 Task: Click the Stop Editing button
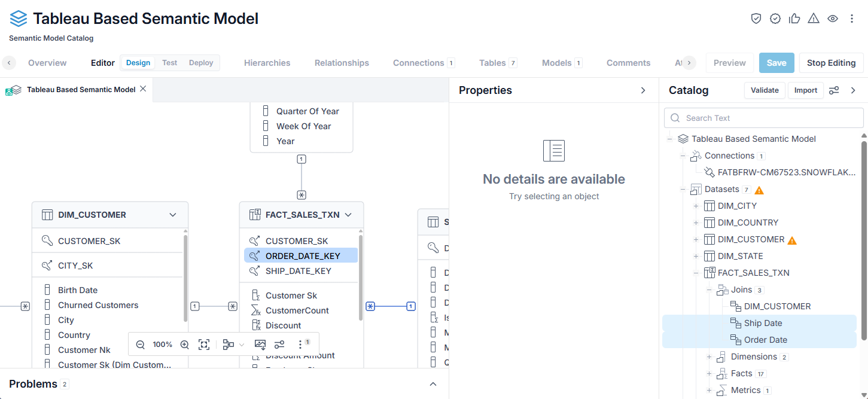831,63
